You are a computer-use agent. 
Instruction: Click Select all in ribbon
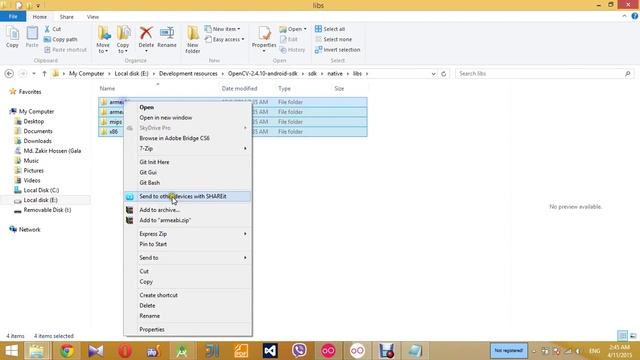click(x=330, y=29)
